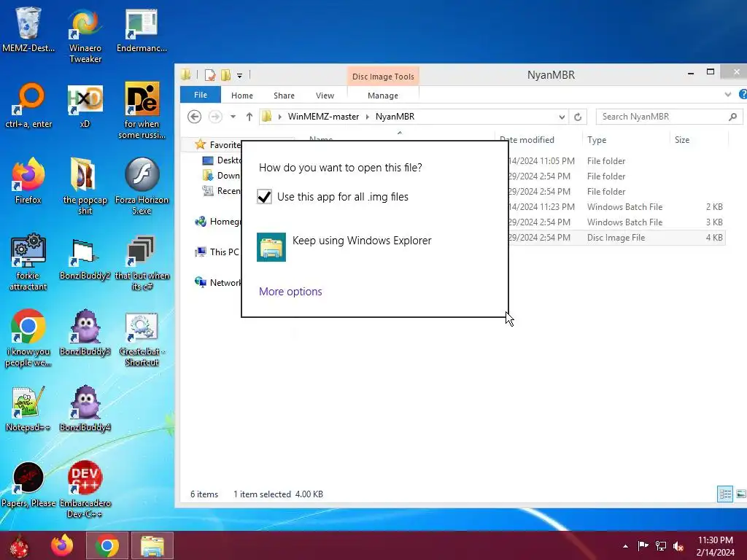Screen dimensions: 747x560
Task: Select This PC in navigation pane
Action: 217,252
